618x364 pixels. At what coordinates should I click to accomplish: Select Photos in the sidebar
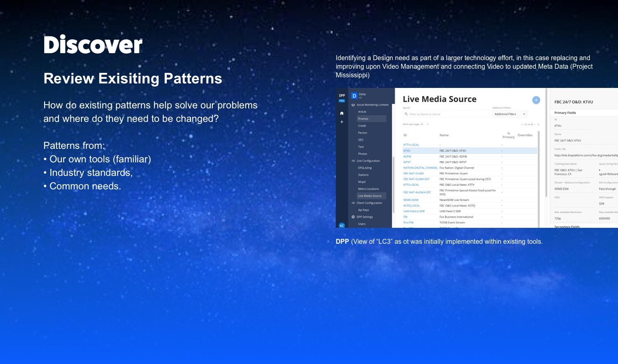click(363, 154)
